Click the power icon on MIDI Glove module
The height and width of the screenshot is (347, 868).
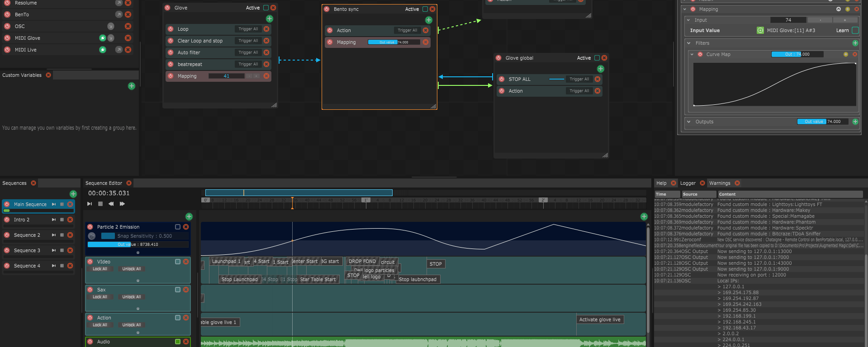7,38
